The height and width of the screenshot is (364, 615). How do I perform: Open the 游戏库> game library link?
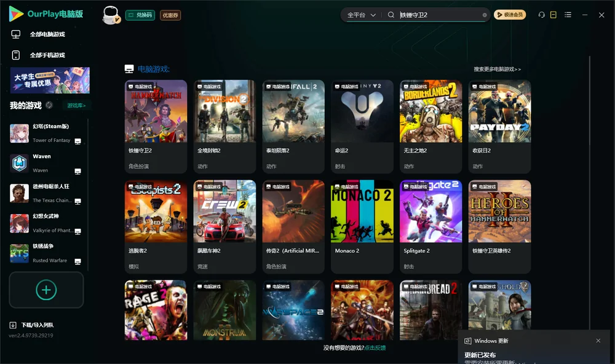point(76,106)
